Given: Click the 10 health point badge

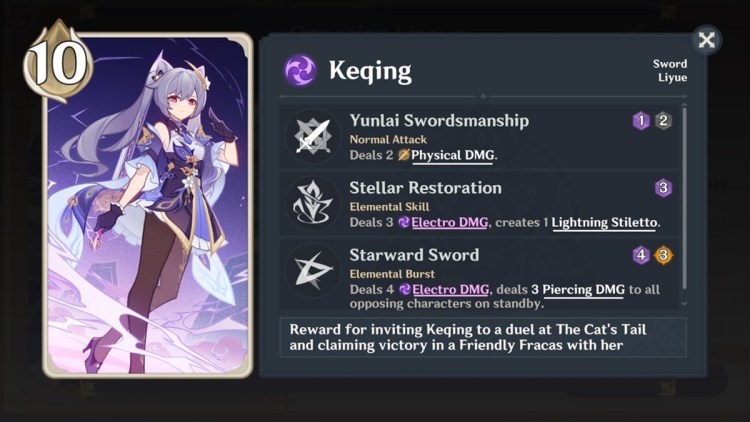Looking at the screenshot, I should pyautogui.click(x=58, y=62).
